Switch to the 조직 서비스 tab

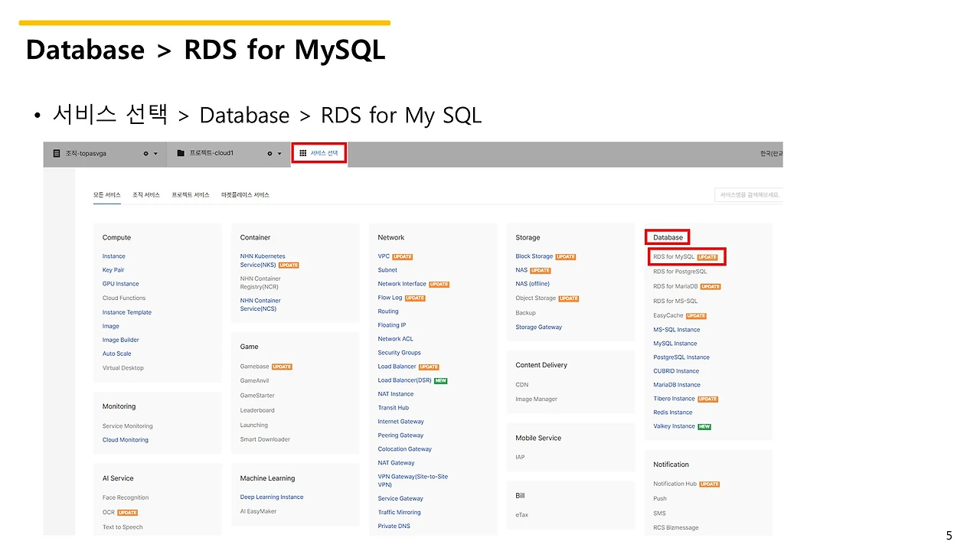[146, 195]
